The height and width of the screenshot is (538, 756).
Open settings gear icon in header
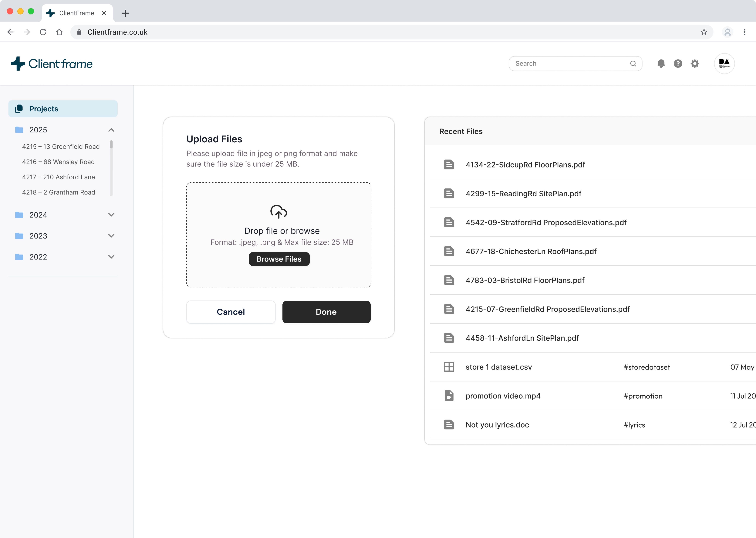pos(695,63)
